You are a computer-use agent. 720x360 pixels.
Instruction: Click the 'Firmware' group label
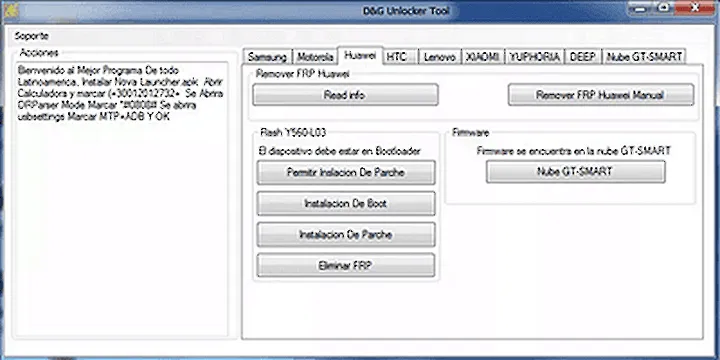(470, 133)
